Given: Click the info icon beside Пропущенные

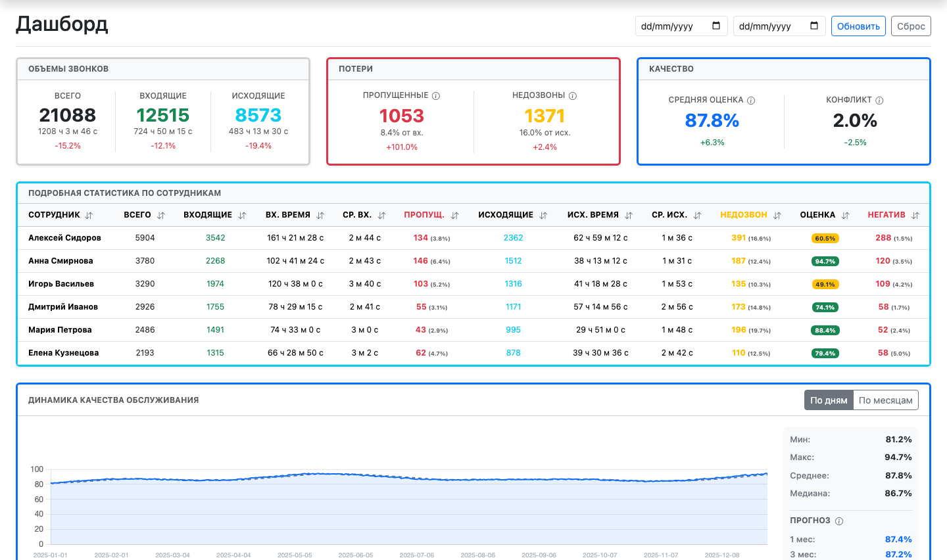Looking at the screenshot, I should click(436, 96).
